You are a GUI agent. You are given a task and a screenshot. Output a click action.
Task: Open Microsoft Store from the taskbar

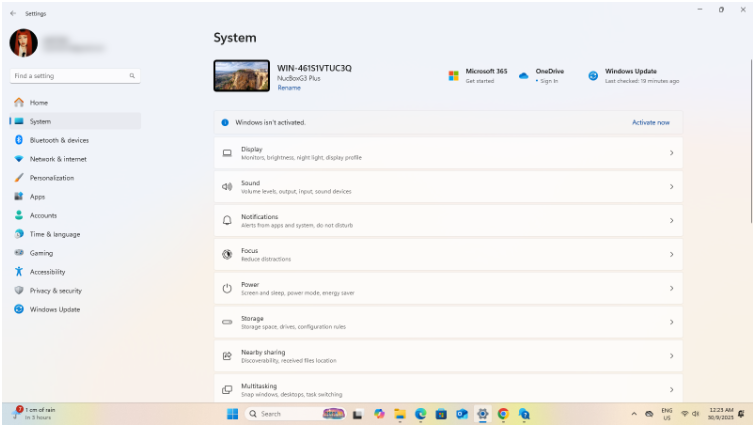(x=441, y=414)
